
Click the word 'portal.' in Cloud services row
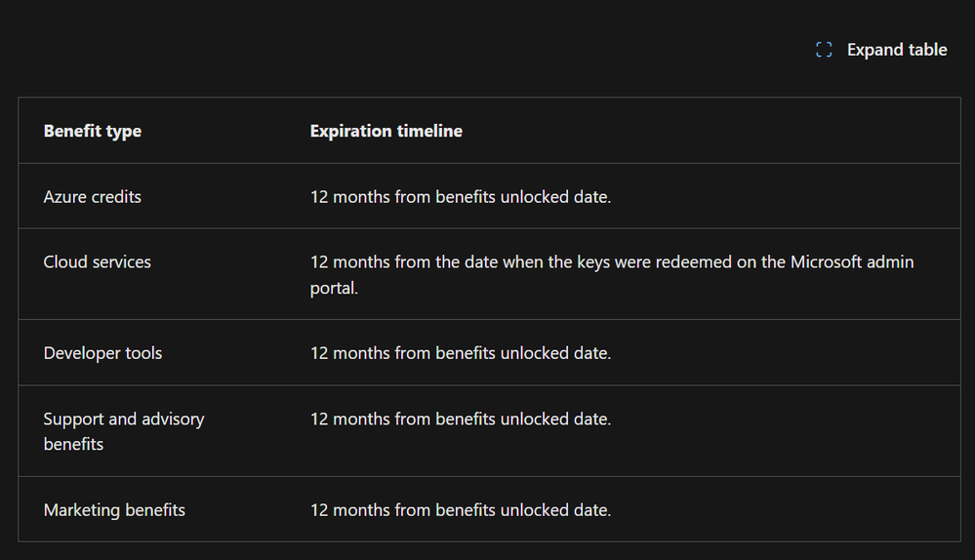[334, 289]
